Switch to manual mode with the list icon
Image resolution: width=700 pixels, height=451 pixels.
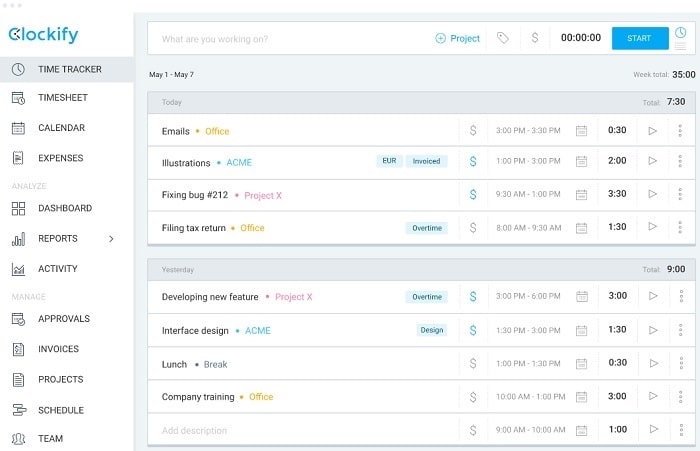click(680, 46)
